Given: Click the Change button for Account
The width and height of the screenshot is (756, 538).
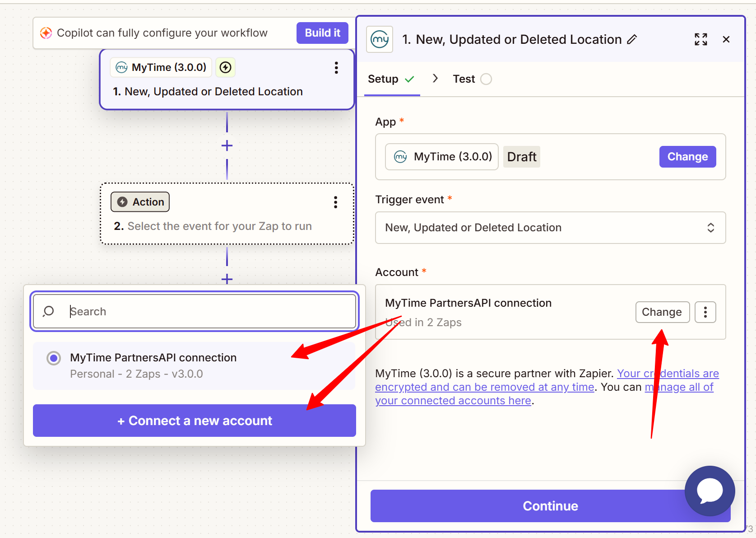Looking at the screenshot, I should [662, 312].
